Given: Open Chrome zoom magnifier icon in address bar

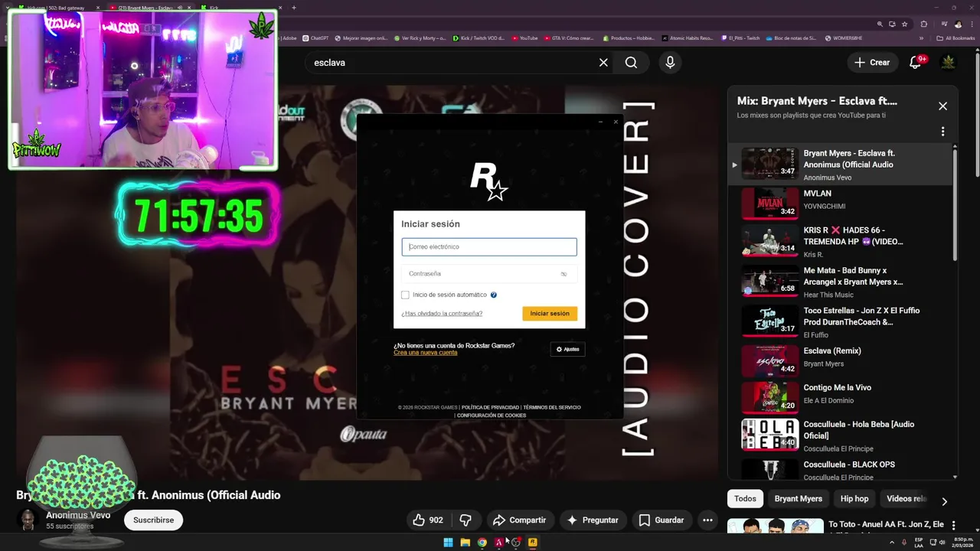Looking at the screenshot, I should (880, 24).
